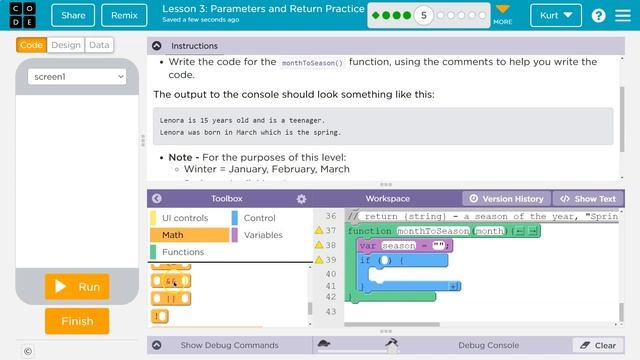Select the && operator block
Screen dimensions: 640x360
(171, 281)
